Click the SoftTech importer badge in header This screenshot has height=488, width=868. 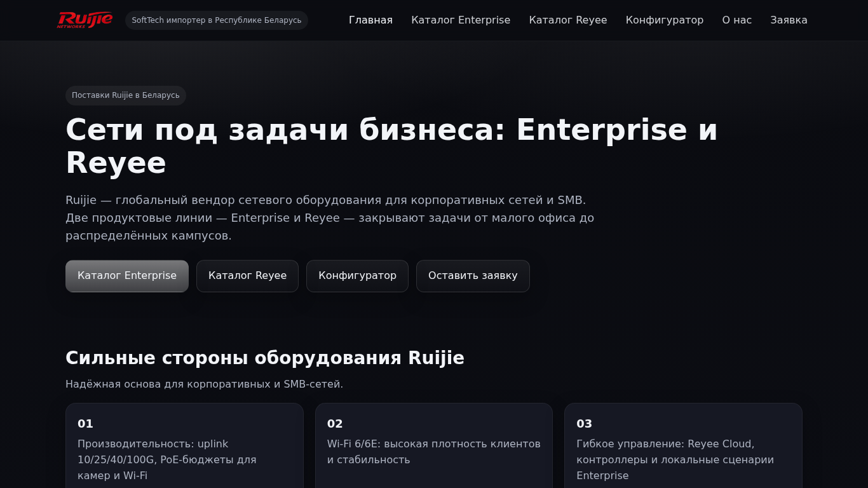217,20
